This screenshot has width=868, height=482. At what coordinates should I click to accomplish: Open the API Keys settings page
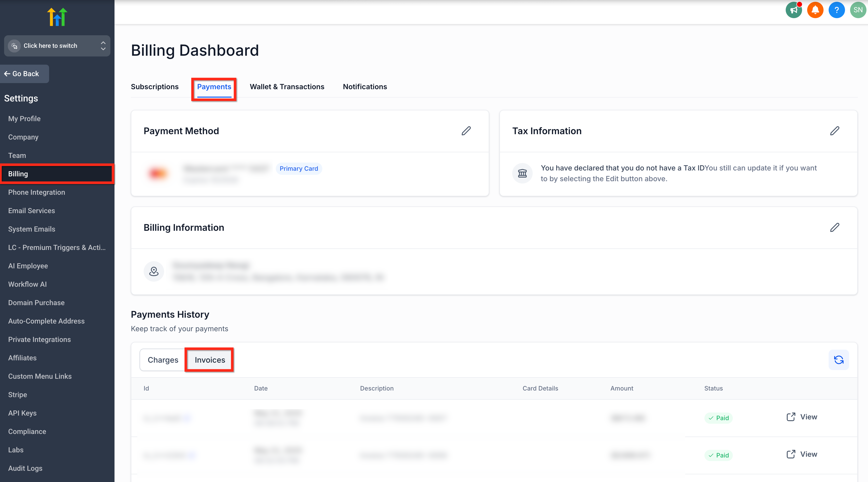(22, 413)
